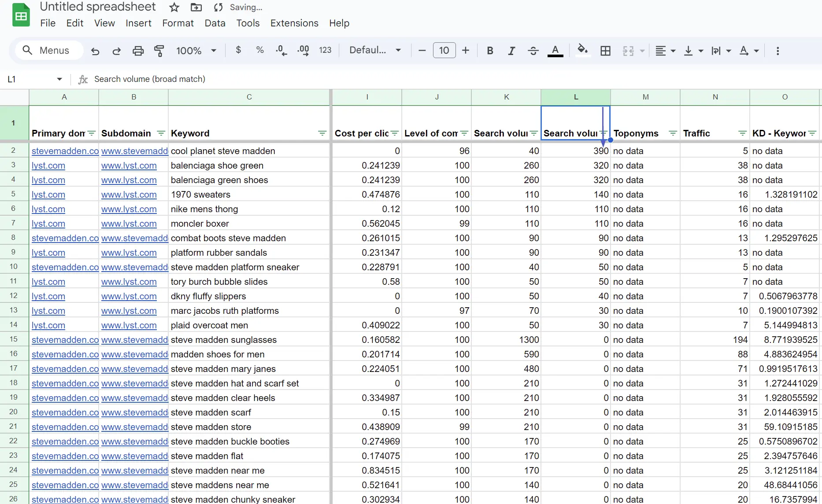This screenshot has height=504, width=822.
Task: Click the font size field
Action: pos(444,50)
